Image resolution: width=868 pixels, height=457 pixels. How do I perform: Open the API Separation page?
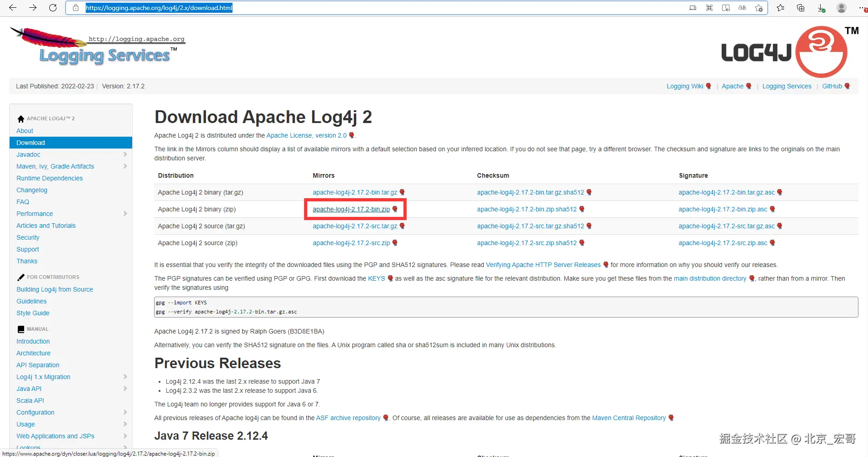38,365
